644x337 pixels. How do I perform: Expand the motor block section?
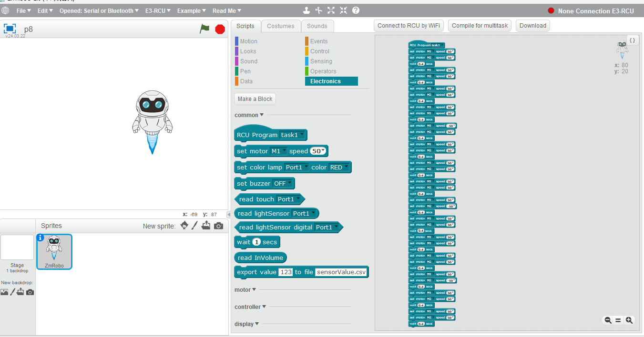(x=245, y=290)
